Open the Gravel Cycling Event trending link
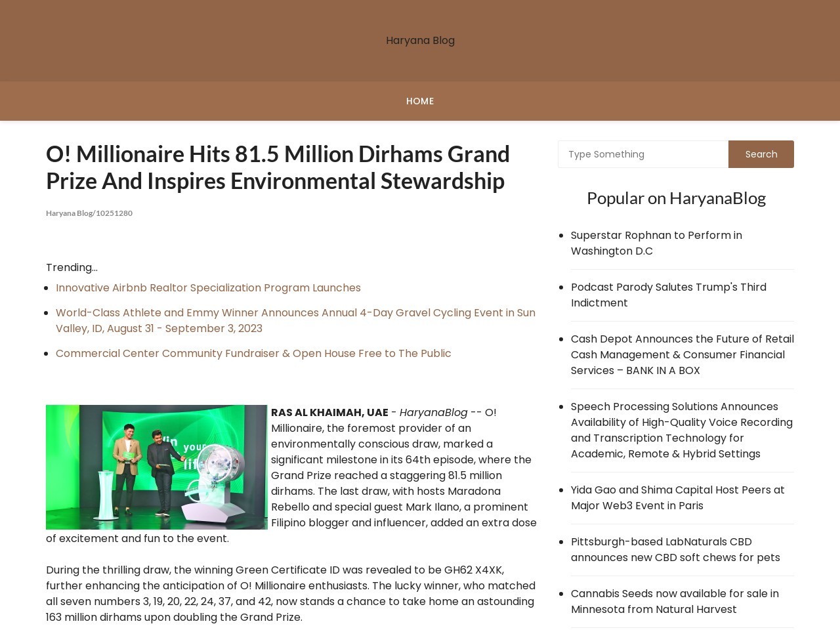This screenshot has height=630, width=840. click(x=295, y=320)
